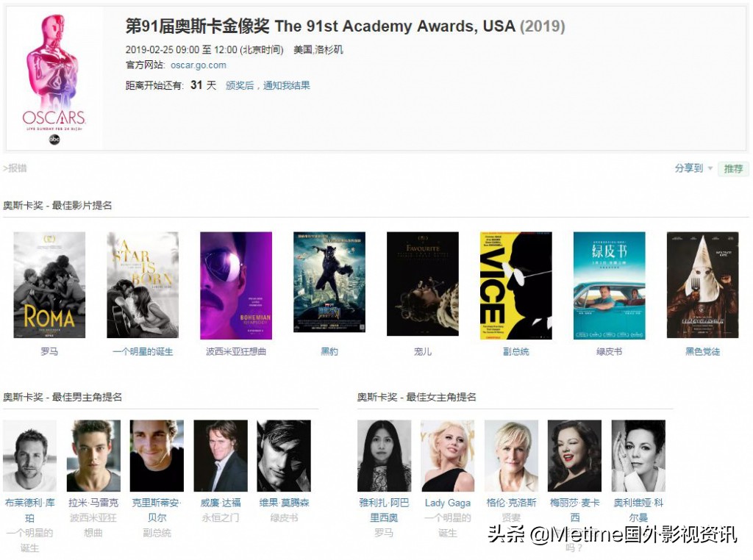Click the Oscars poster image
Viewport: 753px width, 560px height.
(x=54, y=79)
